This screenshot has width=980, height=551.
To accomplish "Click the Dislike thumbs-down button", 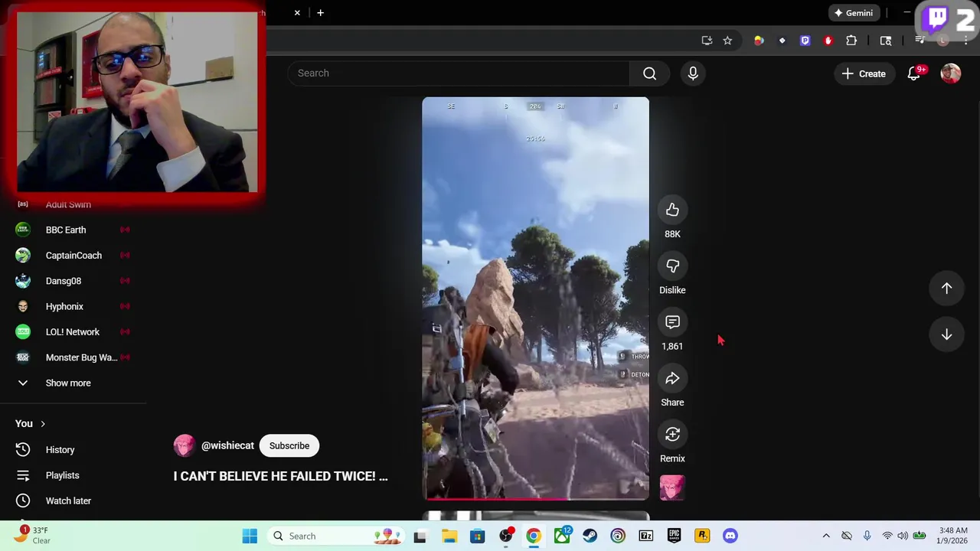I will tap(672, 266).
